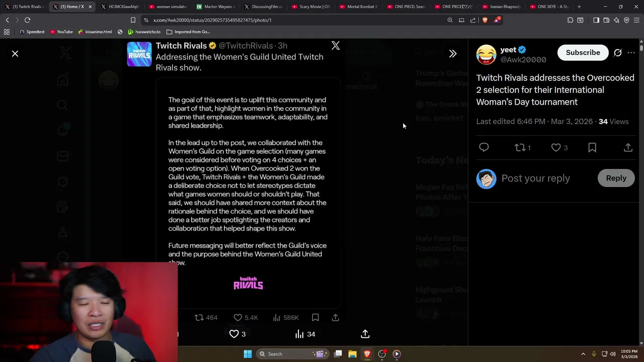Open the YouTube bookmark
This screenshot has height=362, width=644.
coord(61,32)
